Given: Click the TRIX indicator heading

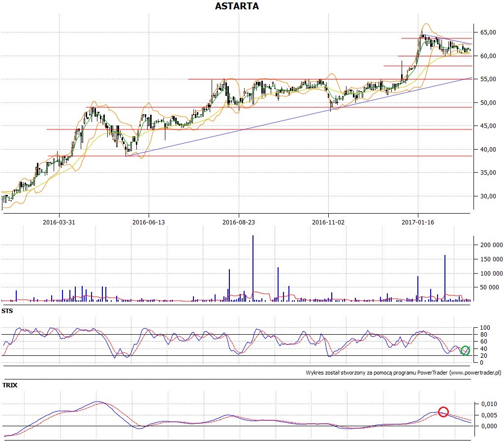Looking at the screenshot, I should coord(10,385).
